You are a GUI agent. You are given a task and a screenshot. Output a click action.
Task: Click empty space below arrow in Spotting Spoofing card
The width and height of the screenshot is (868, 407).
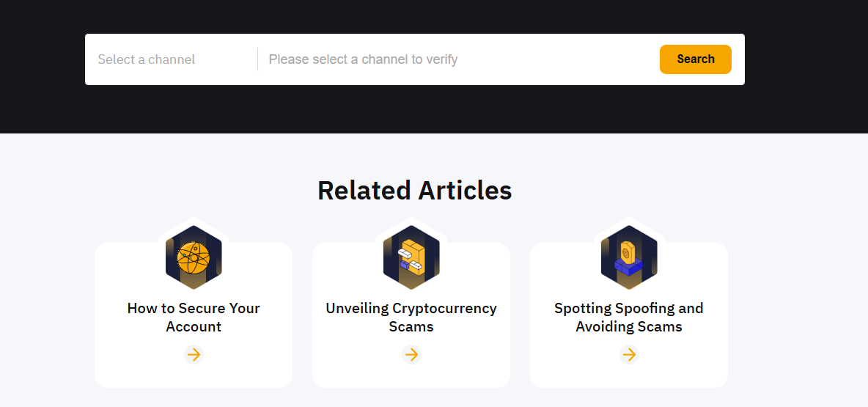coord(629,375)
